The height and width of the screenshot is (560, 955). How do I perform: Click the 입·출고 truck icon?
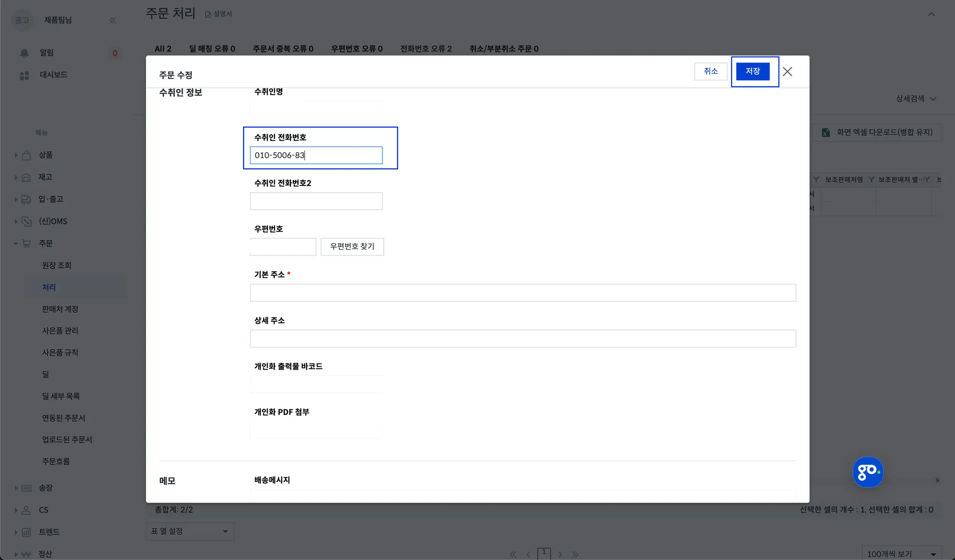(27, 200)
